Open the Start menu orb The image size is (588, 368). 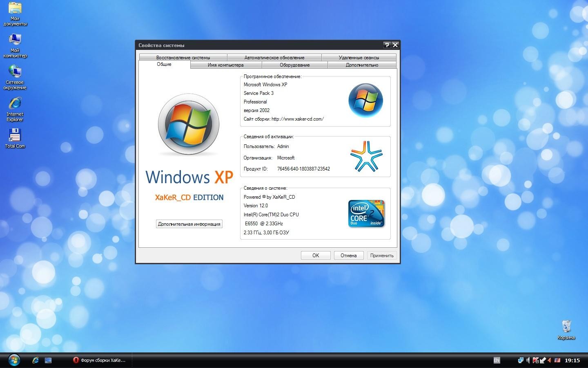click(x=14, y=360)
